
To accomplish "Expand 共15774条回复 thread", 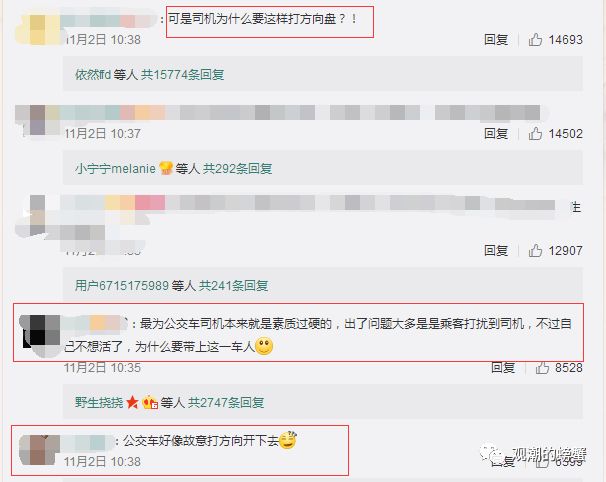I will tap(182, 74).
